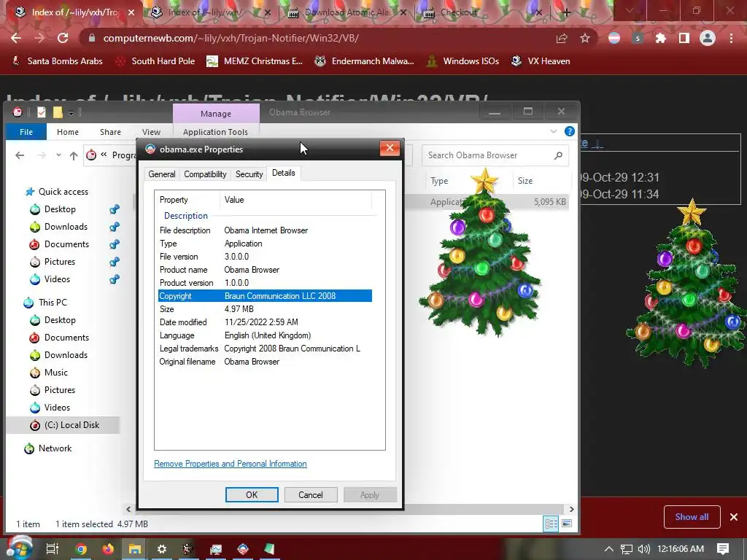Navigate back in File Explorer
The height and width of the screenshot is (560, 747).
click(x=20, y=155)
